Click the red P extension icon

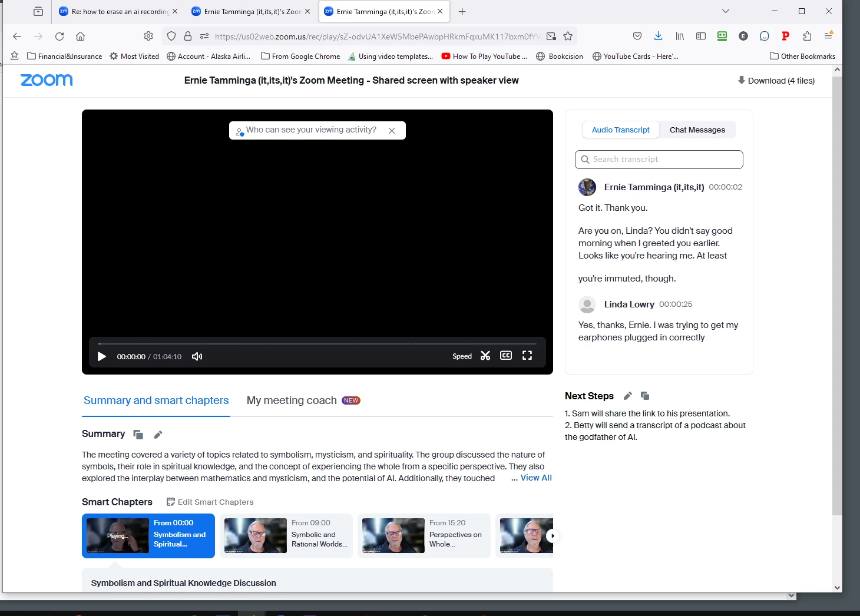785,36
